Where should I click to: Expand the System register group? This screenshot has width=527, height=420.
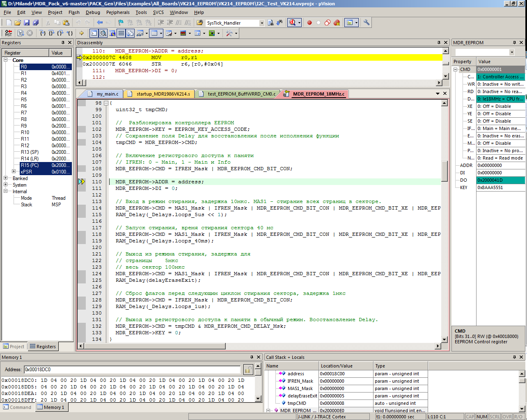pos(6,185)
